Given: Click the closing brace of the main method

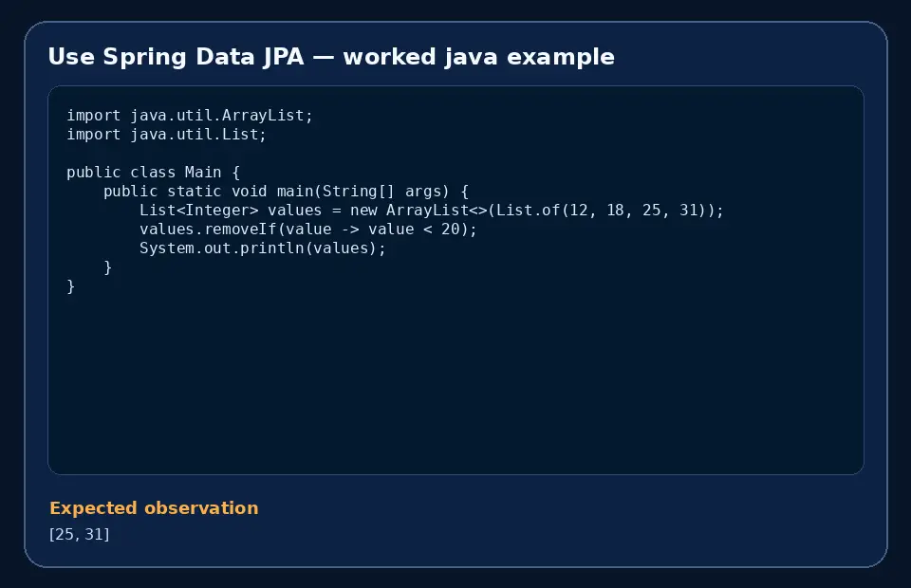Looking at the screenshot, I should tap(107, 267).
